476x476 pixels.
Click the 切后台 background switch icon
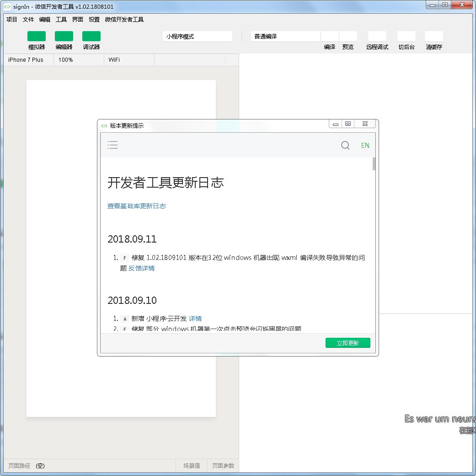click(406, 36)
